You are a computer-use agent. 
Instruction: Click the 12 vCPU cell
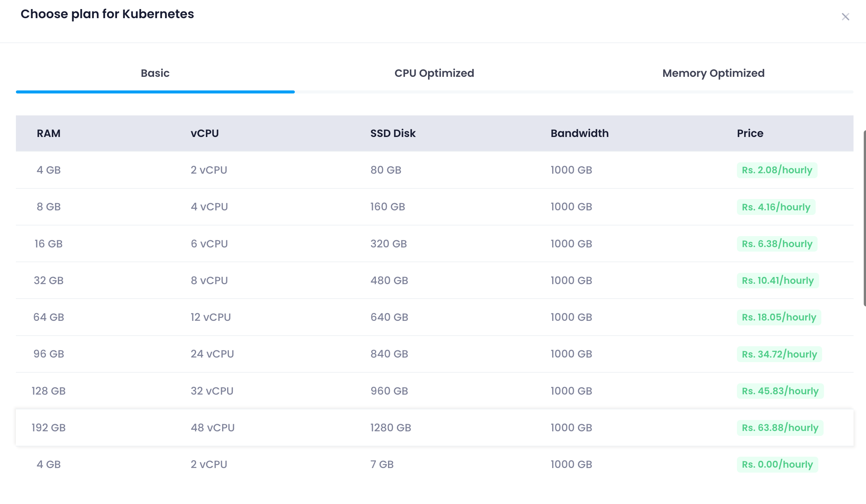pos(211,317)
